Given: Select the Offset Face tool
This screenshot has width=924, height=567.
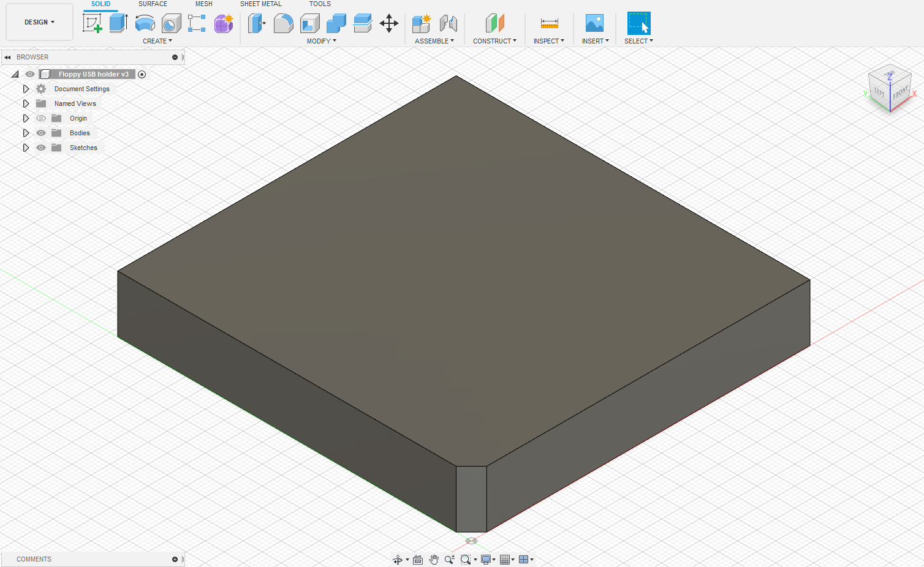Looking at the screenshot, I should pyautogui.click(x=363, y=23).
